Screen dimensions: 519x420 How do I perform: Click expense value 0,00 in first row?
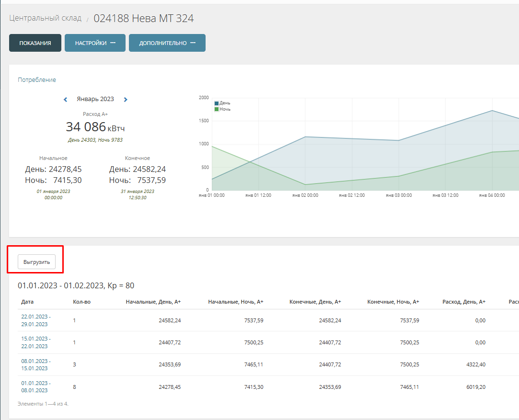[481, 320]
